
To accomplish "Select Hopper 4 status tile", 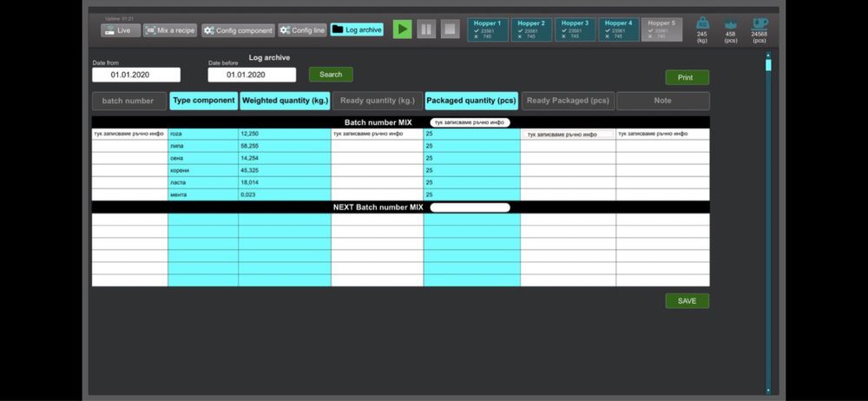I will click(x=618, y=30).
